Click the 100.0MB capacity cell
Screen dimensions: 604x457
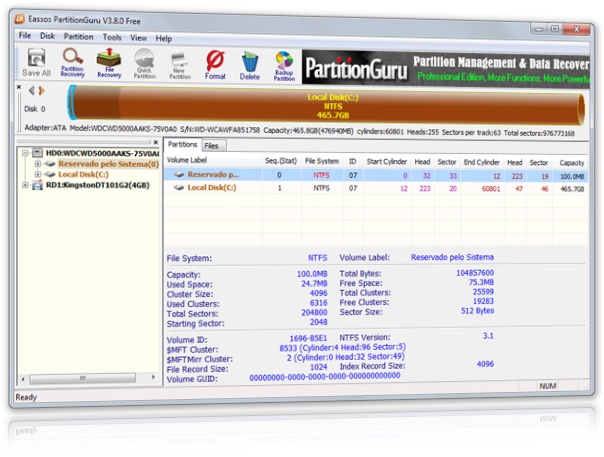(572, 177)
